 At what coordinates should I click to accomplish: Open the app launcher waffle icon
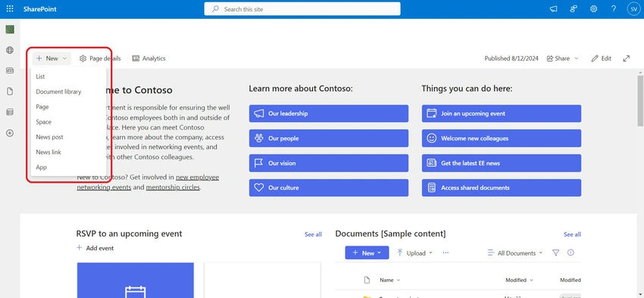coord(10,8)
